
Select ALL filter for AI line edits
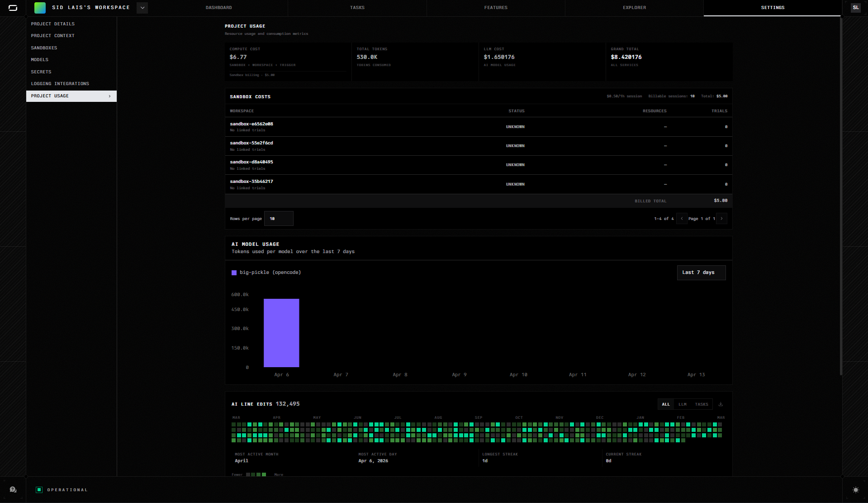[x=666, y=404]
